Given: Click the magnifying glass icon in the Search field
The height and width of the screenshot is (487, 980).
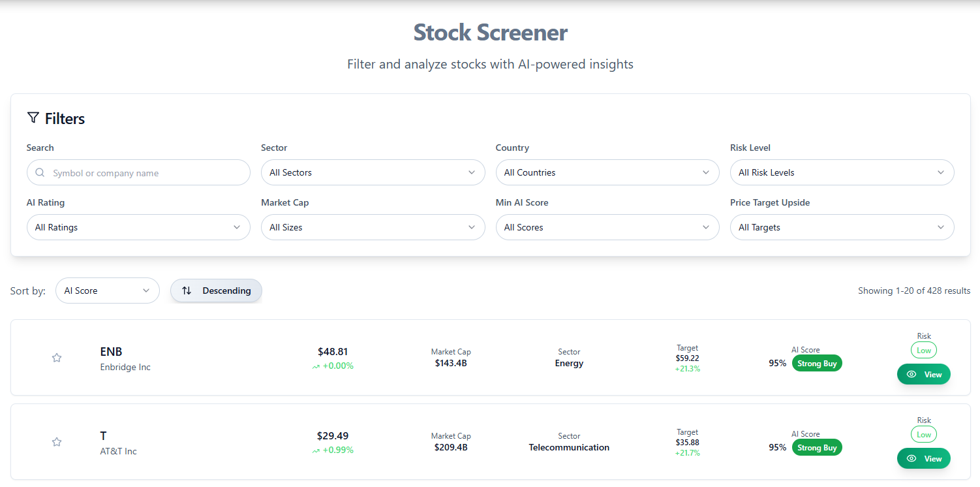Looking at the screenshot, I should 39,172.
